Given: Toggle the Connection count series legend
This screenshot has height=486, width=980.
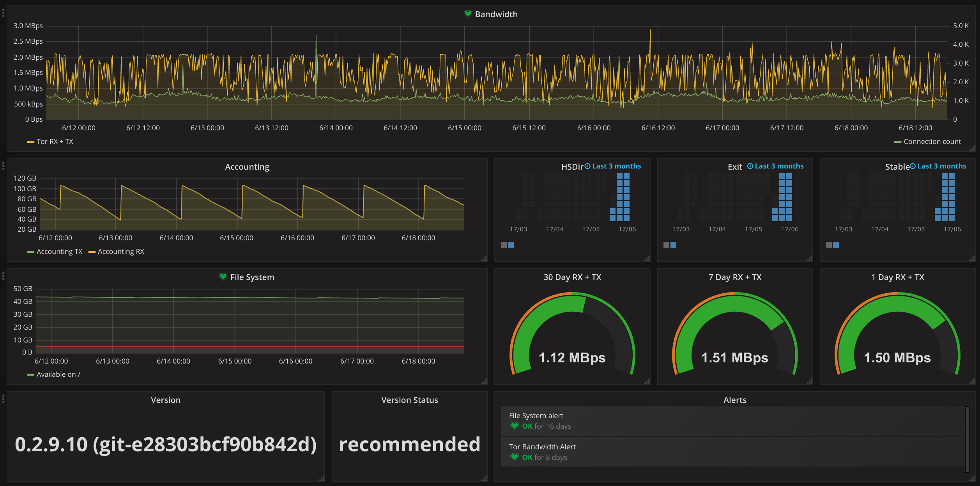Looking at the screenshot, I should point(932,142).
